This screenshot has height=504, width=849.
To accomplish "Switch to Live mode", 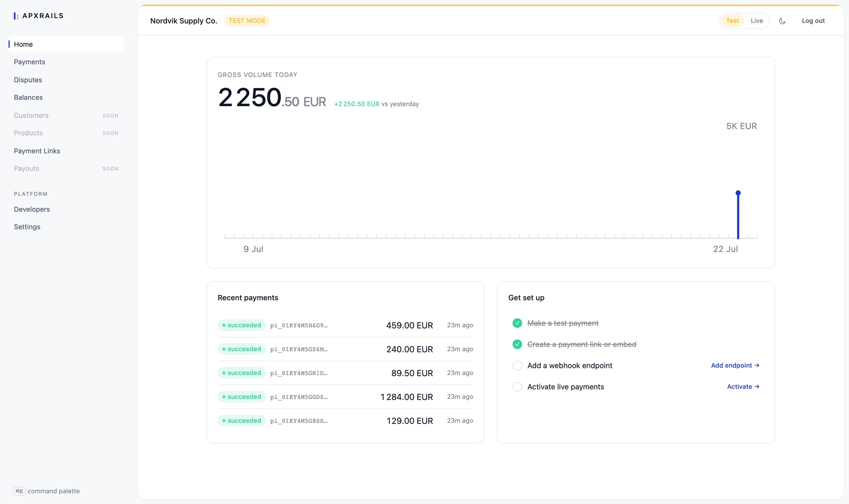I will tap(757, 21).
